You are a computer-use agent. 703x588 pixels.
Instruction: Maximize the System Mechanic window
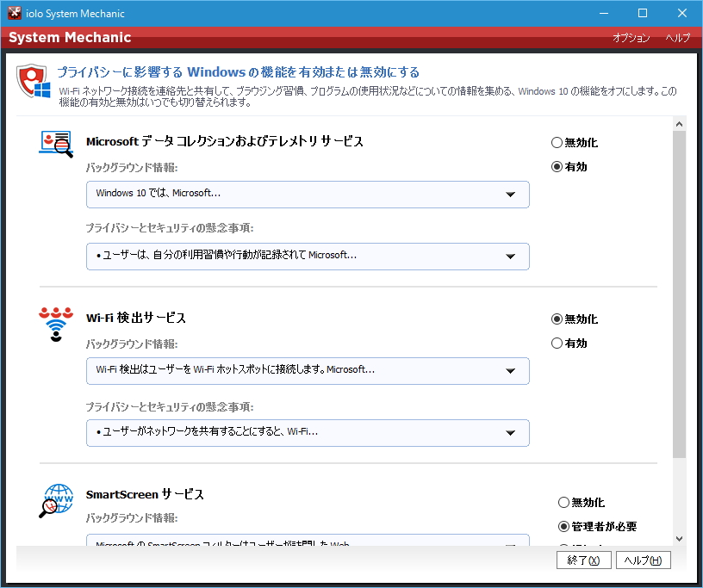tap(643, 13)
